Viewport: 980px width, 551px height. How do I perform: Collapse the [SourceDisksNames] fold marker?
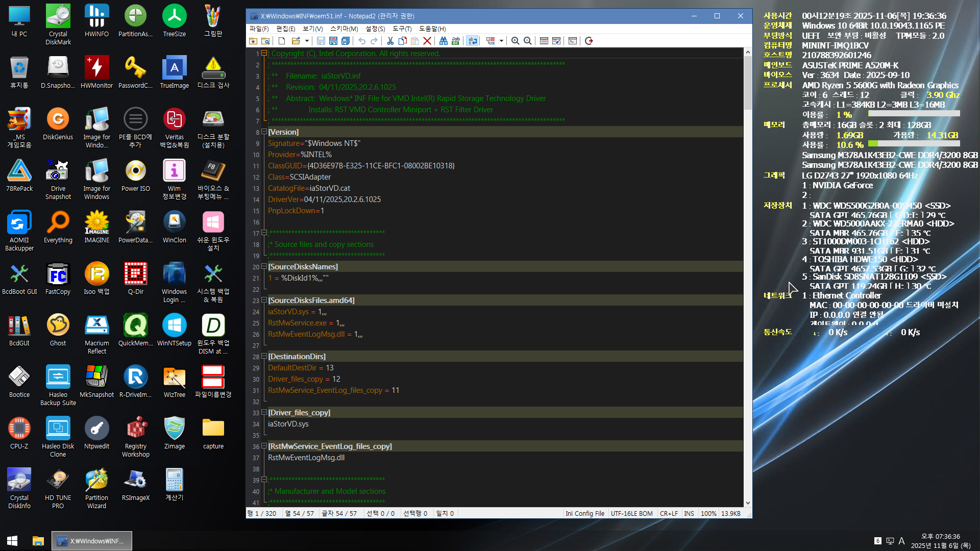pyautogui.click(x=264, y=266)
